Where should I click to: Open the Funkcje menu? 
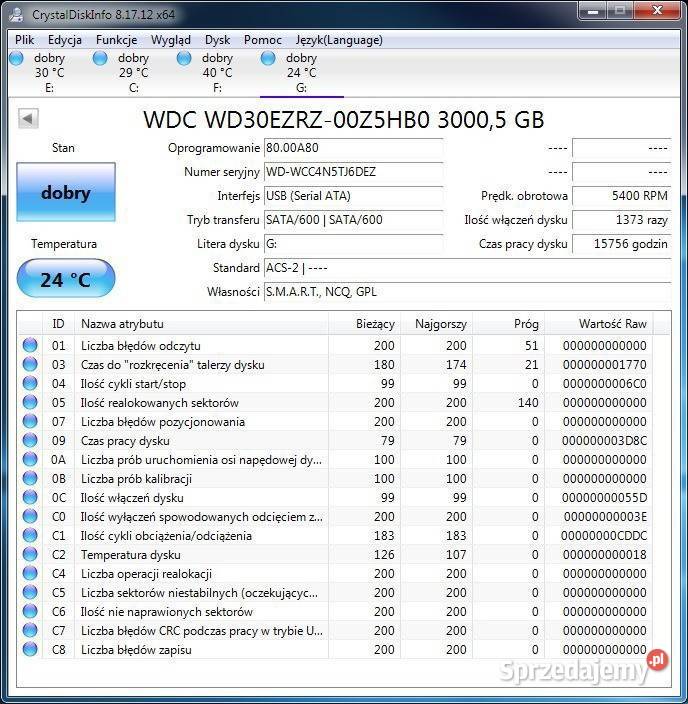pos(117,40)
